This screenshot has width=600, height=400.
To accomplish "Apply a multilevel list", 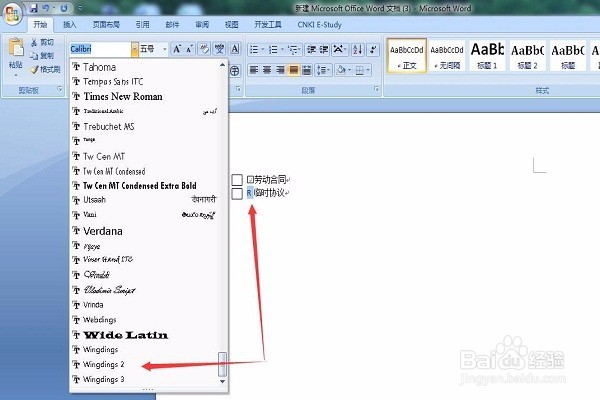I will (292, 49).
